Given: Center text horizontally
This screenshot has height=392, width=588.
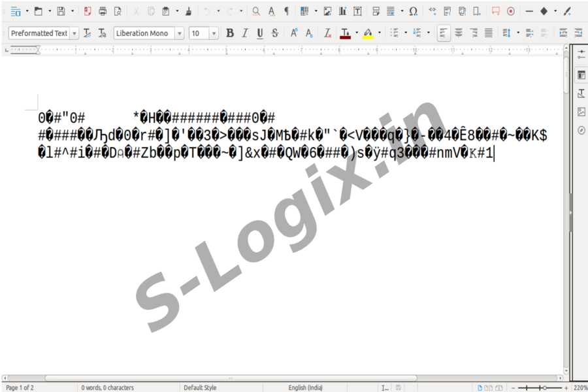Looking at the screenshot, I should [459, 33].
